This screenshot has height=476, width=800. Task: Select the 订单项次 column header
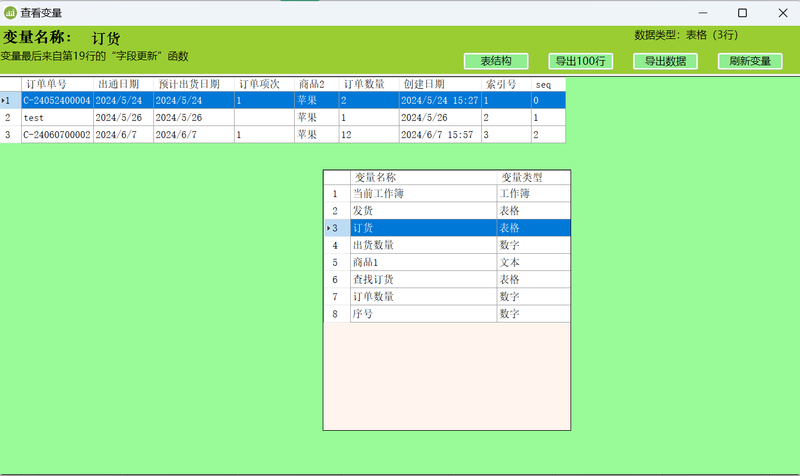point(264,84)
